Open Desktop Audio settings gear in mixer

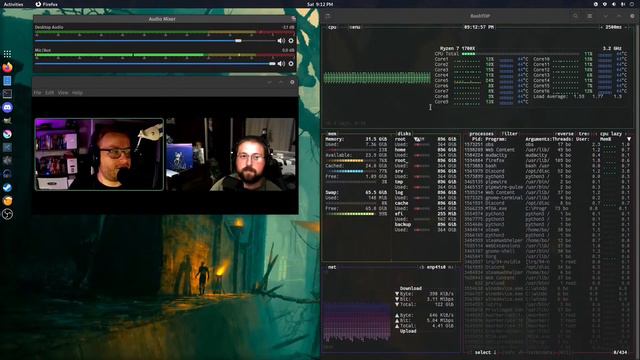pyautogui.click(x=291, y=41)
